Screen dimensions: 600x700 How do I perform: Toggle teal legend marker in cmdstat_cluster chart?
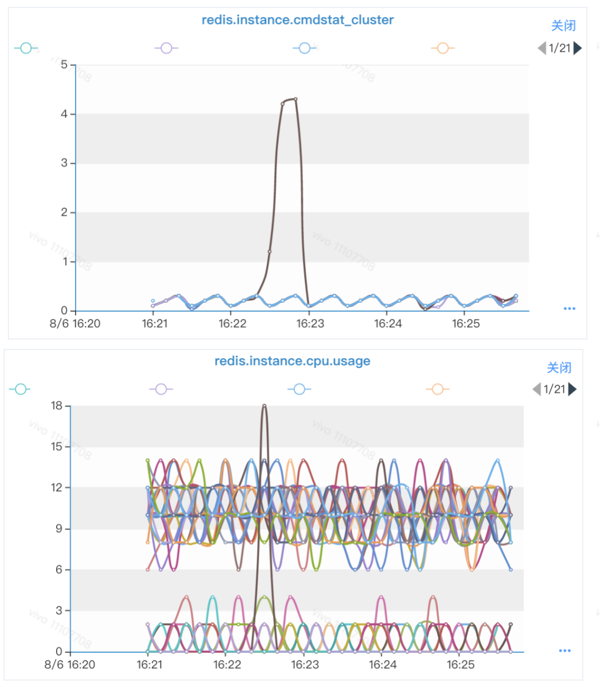click(x=26, y=48)
